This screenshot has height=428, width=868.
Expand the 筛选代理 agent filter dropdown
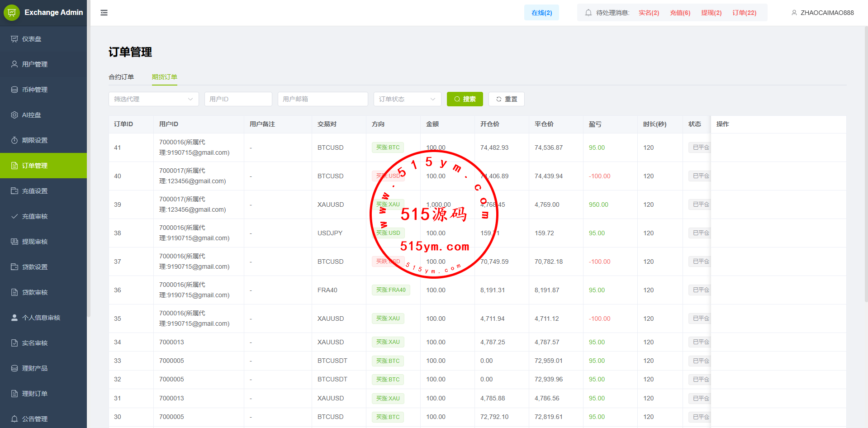[153, 99]
